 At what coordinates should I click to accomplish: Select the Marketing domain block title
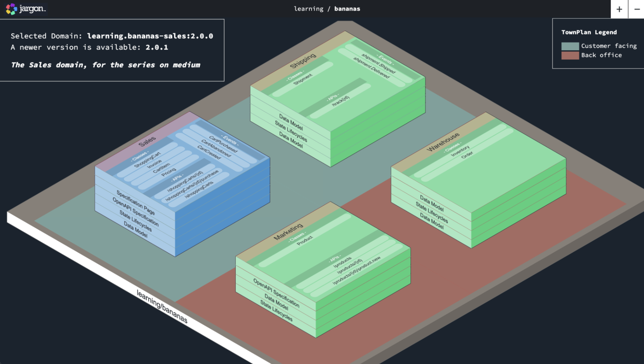point(288,231)
